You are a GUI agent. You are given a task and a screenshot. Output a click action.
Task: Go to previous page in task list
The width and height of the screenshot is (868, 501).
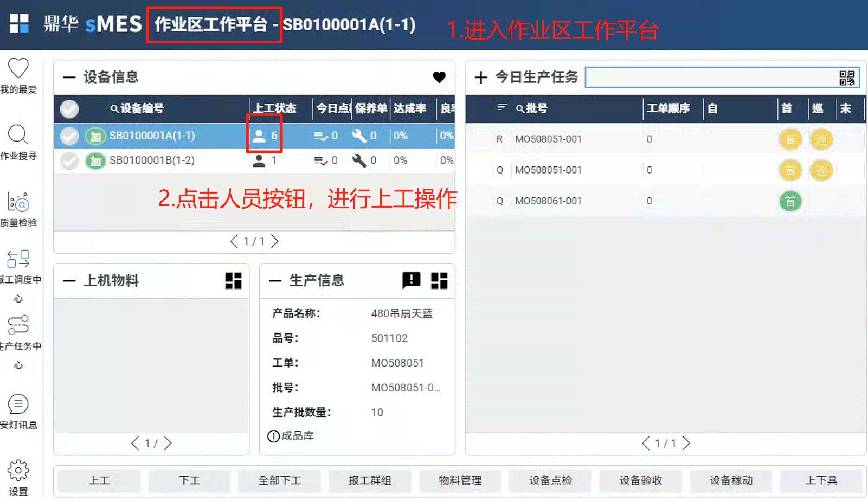[x=646, y=444]
